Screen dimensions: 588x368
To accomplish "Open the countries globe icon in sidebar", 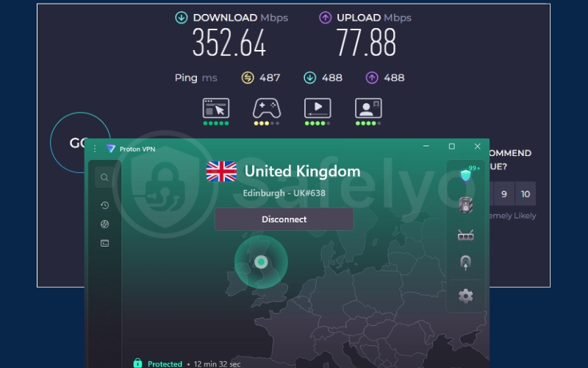I will pos(104,224).
